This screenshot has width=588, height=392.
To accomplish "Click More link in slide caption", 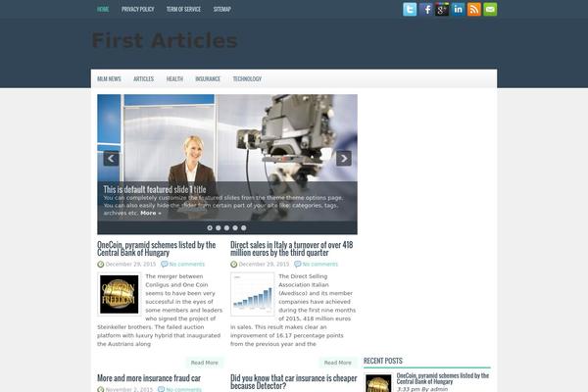I will click(151, 213).
